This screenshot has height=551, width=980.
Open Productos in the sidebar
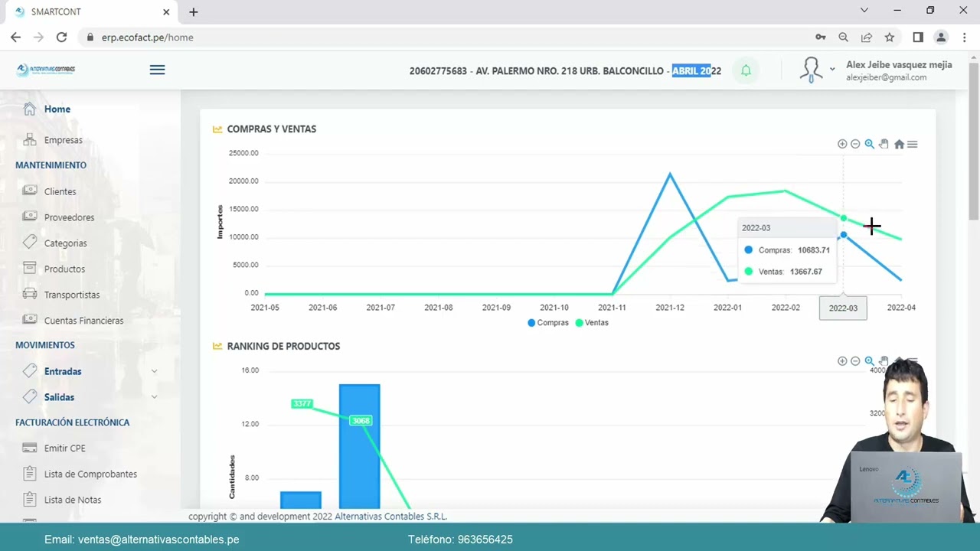click(x=64, y=269)
